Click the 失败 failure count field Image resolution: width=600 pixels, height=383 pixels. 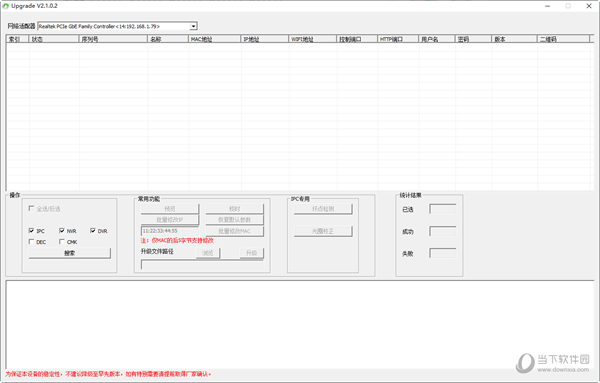coord(443,253)
